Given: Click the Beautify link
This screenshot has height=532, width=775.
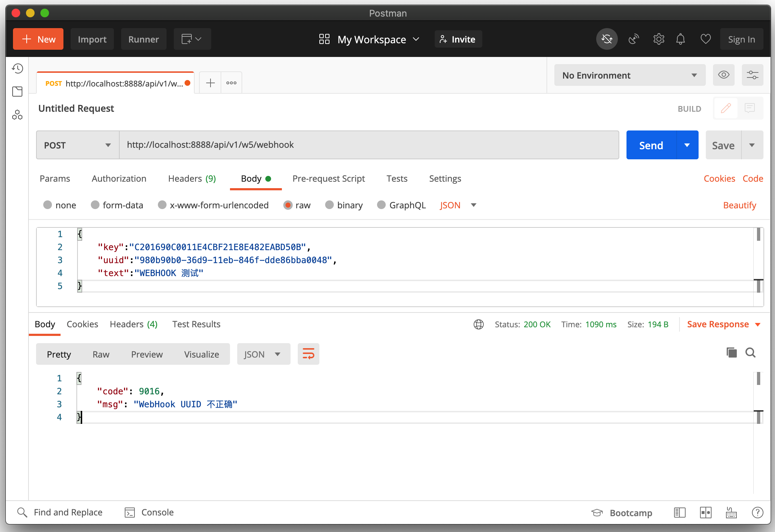Looking at the screenshot, I should (x=739, y=205).
